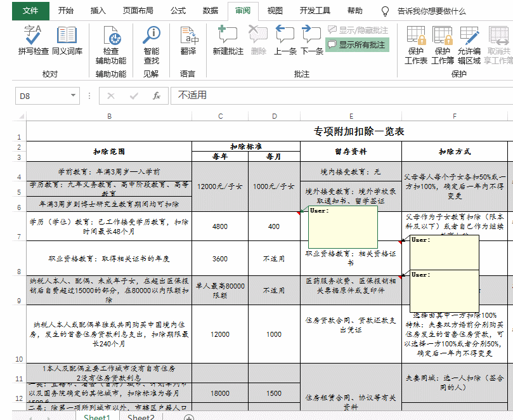The height and width of the screenshot is (420, 513).
Task: Switch to the Sheet2 tab
Action: click(x=141, y=416)
